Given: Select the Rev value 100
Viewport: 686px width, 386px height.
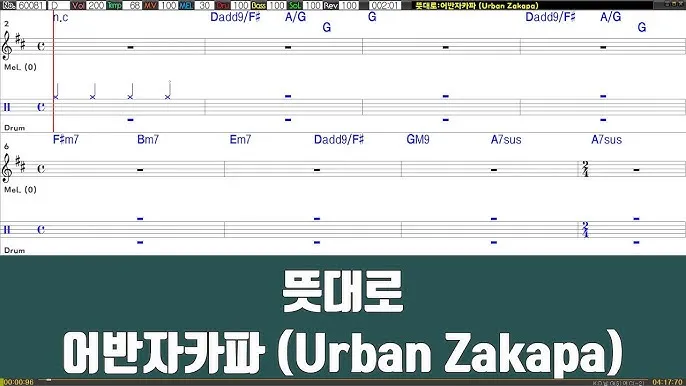Looking at the screenshot, I should coord(349,5).
